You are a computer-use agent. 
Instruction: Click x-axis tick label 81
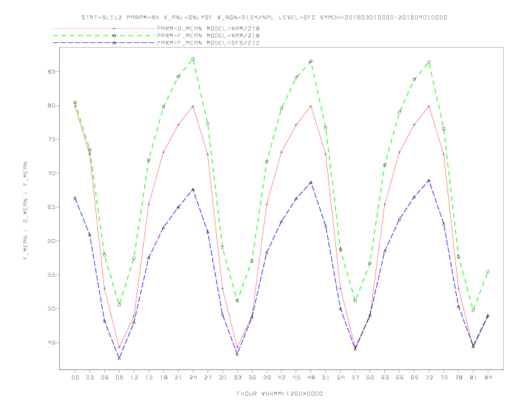(474, 377)
